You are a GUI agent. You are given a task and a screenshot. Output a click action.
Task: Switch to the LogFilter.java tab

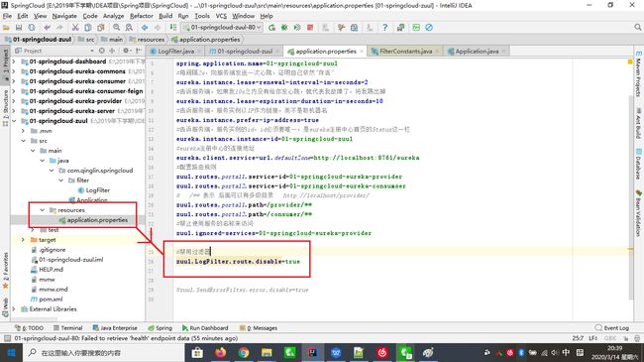tap(175, 51)
